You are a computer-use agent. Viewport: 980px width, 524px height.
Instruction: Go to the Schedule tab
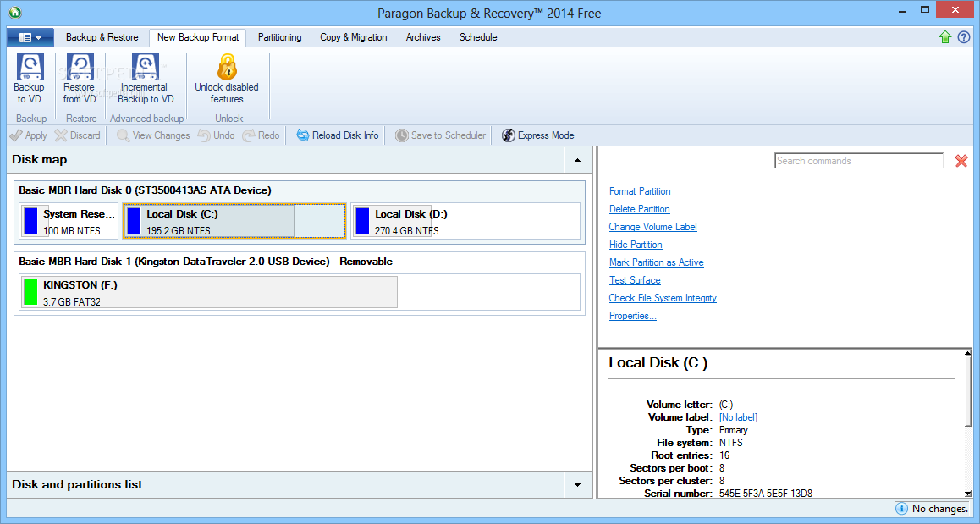pos(478,37)
